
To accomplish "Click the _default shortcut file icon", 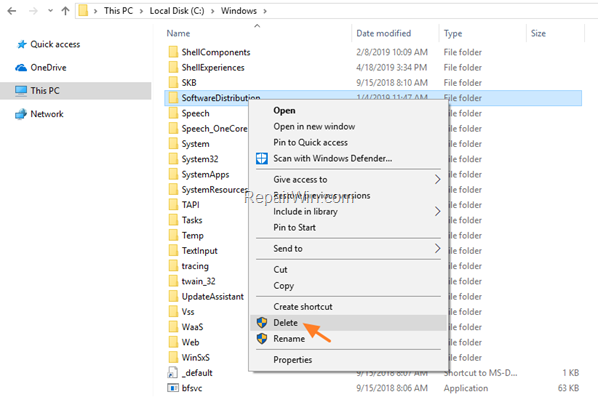I will (173, 373).
